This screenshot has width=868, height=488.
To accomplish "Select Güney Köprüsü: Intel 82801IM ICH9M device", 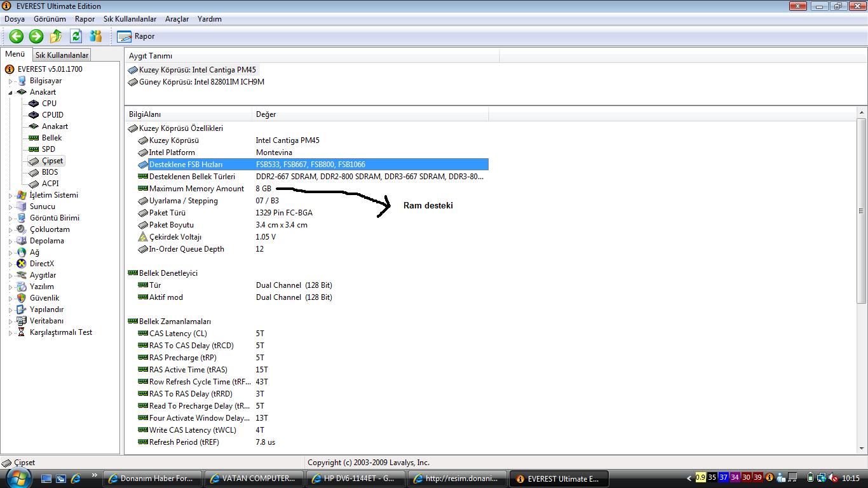I will tap(196, 82).
